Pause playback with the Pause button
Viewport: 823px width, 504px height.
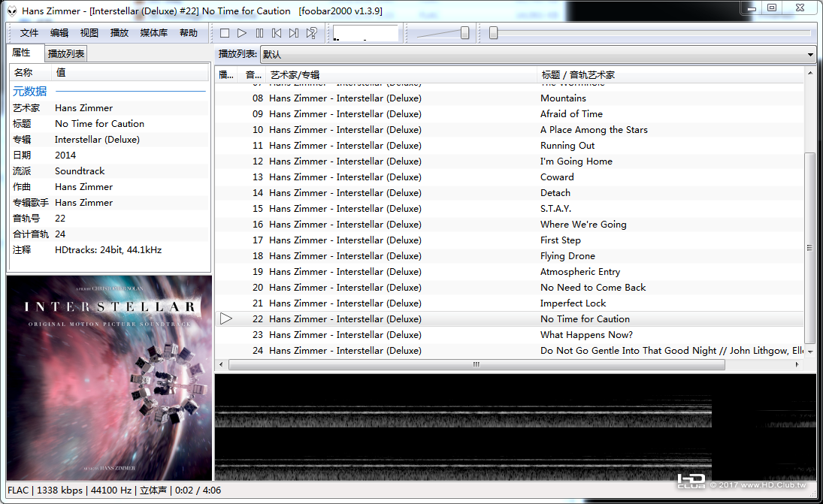coord(259,33)
